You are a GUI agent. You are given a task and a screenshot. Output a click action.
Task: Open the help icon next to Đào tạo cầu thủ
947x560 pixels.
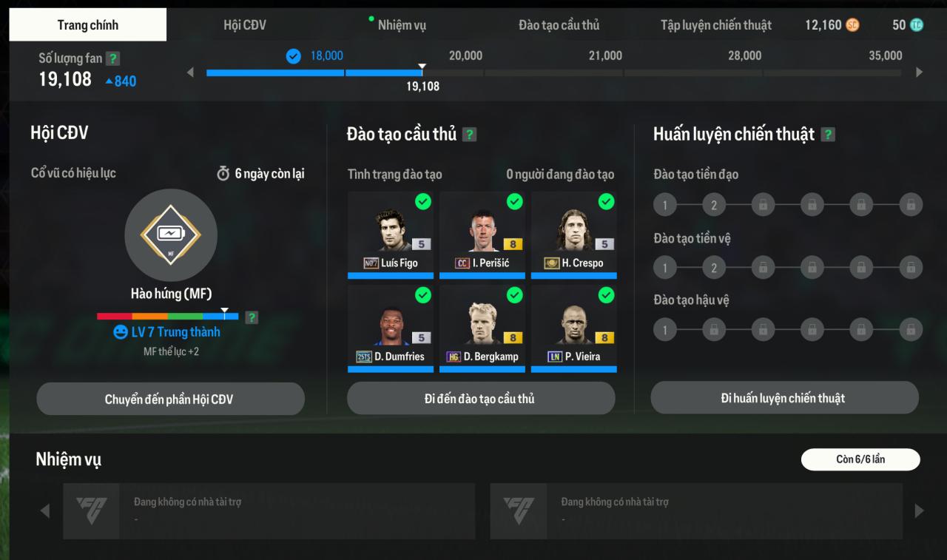(469, 135)
